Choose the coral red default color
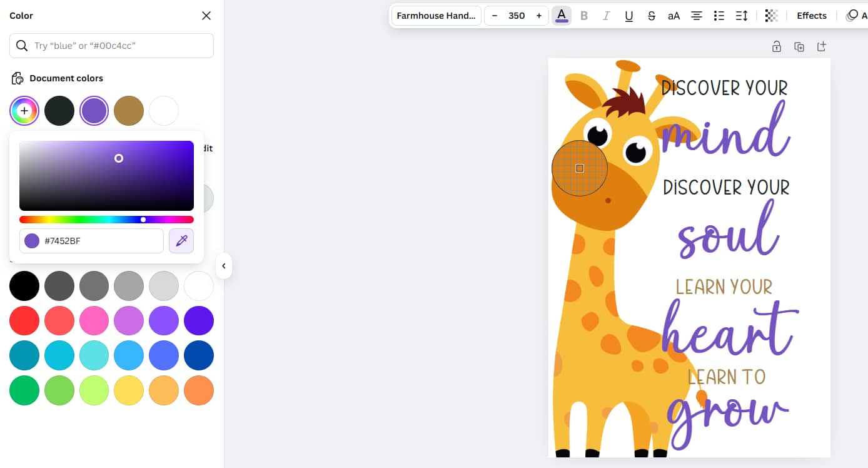 point(59,321)
